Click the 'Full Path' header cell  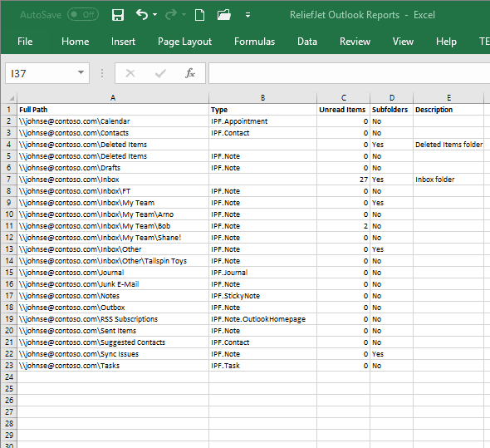[x=113, y=110]
